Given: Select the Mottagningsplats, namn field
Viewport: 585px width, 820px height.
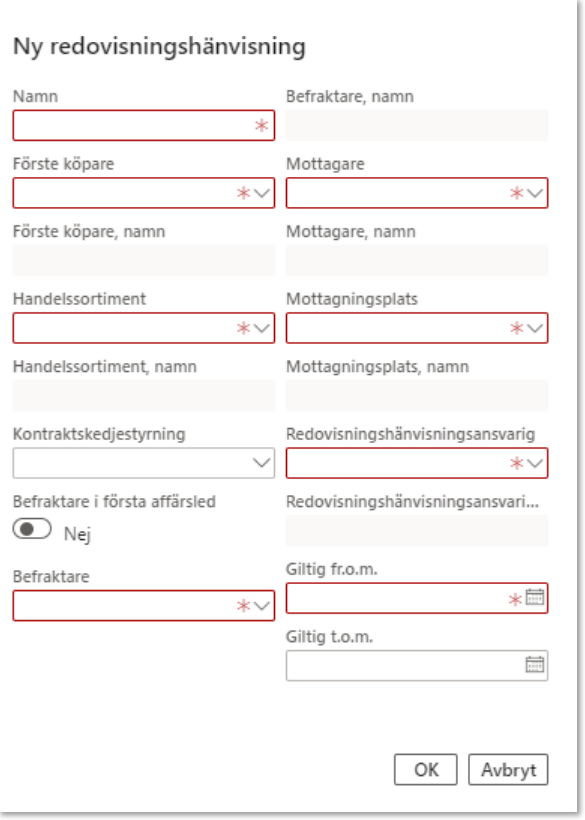Looking at the screenshot, I should 417,395.
